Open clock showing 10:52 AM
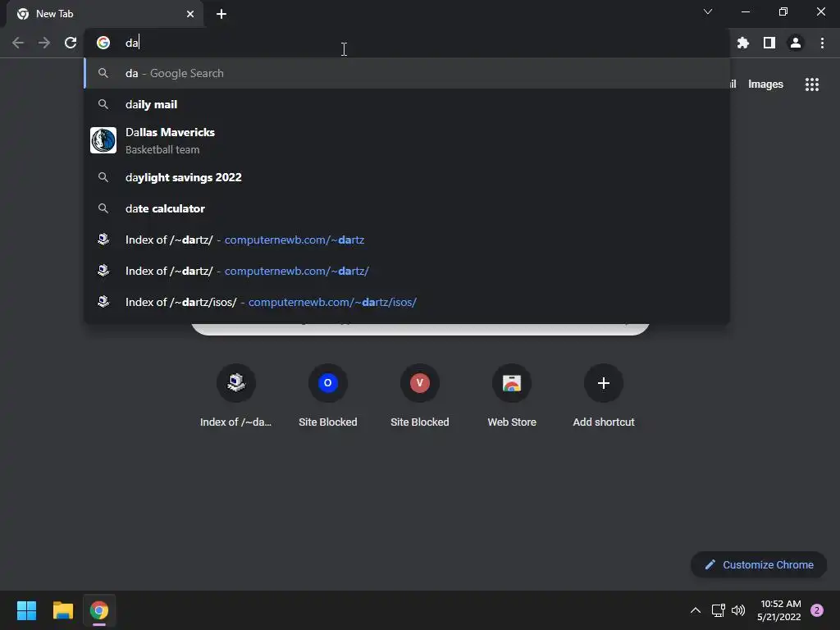This screenshot has width=840, height=630. click(x=779, y=610)
